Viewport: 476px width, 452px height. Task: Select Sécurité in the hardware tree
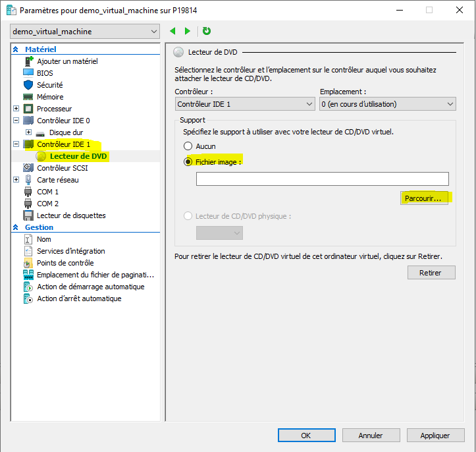tap(50, 85)
